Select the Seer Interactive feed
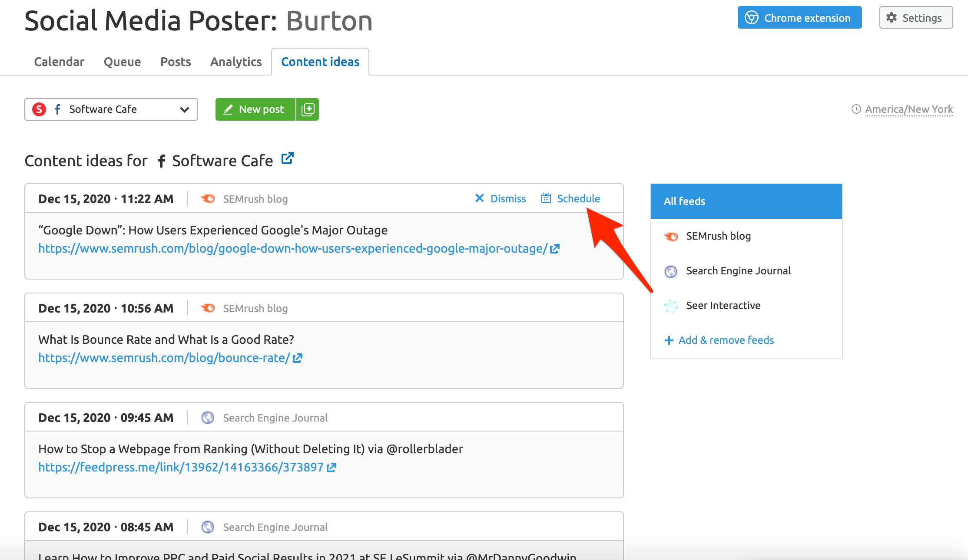The image size is (968, 560). coord(723,306)
